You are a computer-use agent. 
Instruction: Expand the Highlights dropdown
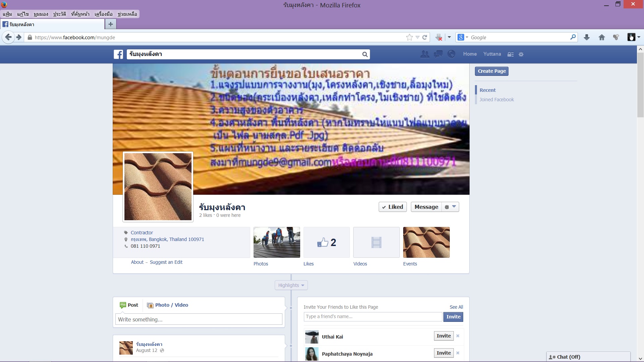[x=291, y=285]
